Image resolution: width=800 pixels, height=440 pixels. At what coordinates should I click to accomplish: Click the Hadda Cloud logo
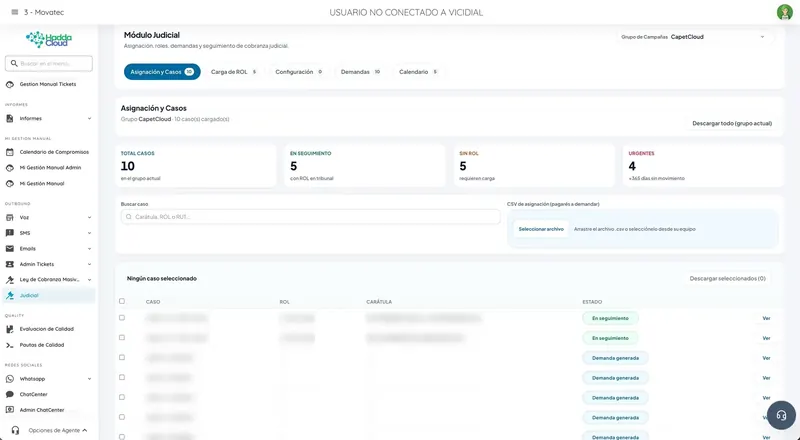pos(49,39)
